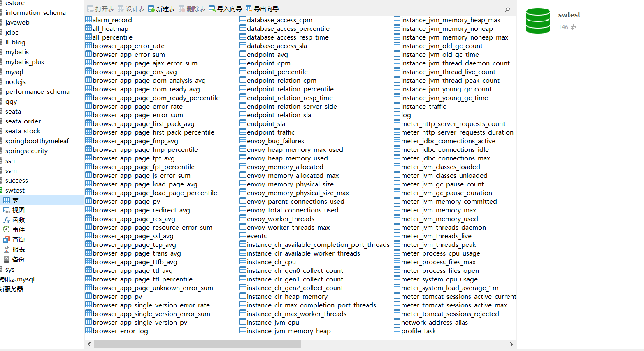Viewport: 644px width, 351px height.
Task: Click the table icon of instance_jvm_cpu
Action: (243, 322)
